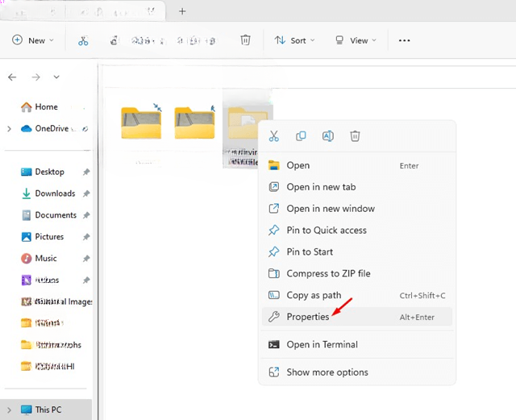
Task: Unpin Music using its pin icon
Action: pyautogui.click(x=86, y=259)
